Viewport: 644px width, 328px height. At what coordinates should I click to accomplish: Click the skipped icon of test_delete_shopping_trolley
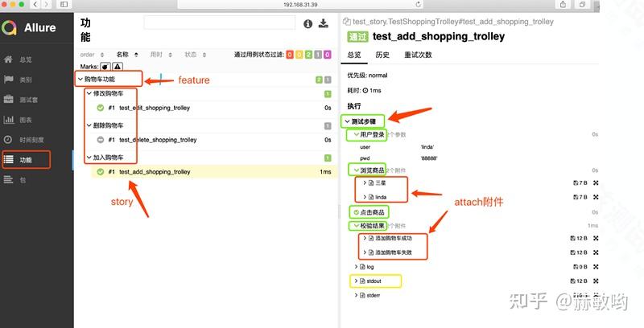[x=100, y=140]
